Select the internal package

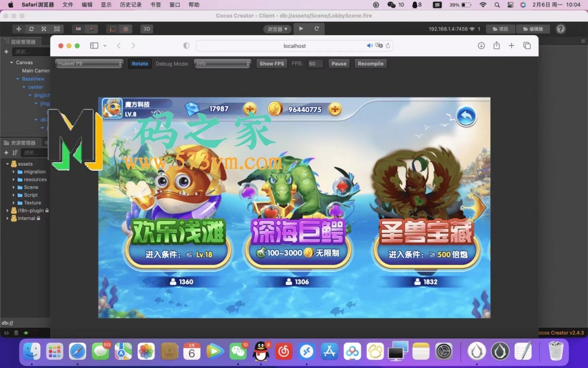(26, 218)
